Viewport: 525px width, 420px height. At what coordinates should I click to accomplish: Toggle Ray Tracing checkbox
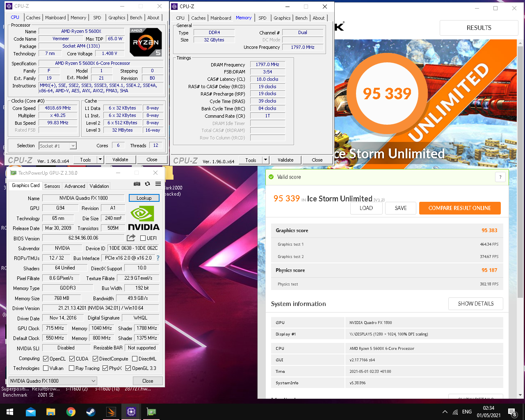(72, 368)
